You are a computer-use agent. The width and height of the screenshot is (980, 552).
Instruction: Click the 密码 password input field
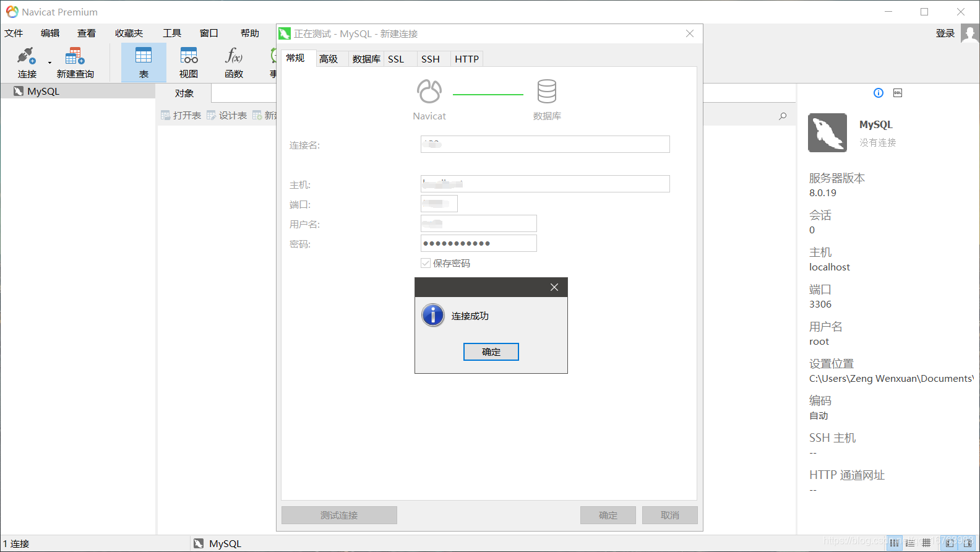pyautogui.click(x=479, y=243)
